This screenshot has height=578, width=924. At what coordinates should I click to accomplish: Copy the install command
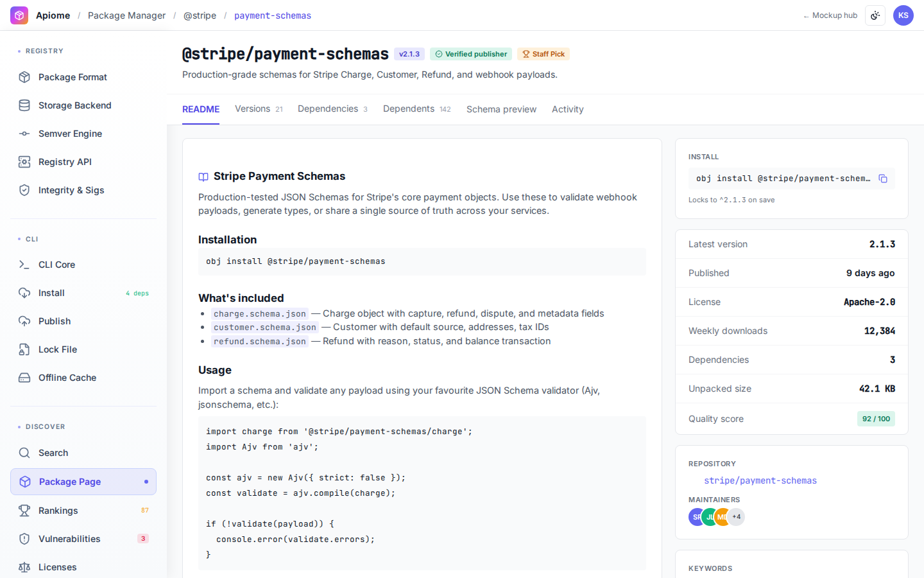click(x=883, y=179)
